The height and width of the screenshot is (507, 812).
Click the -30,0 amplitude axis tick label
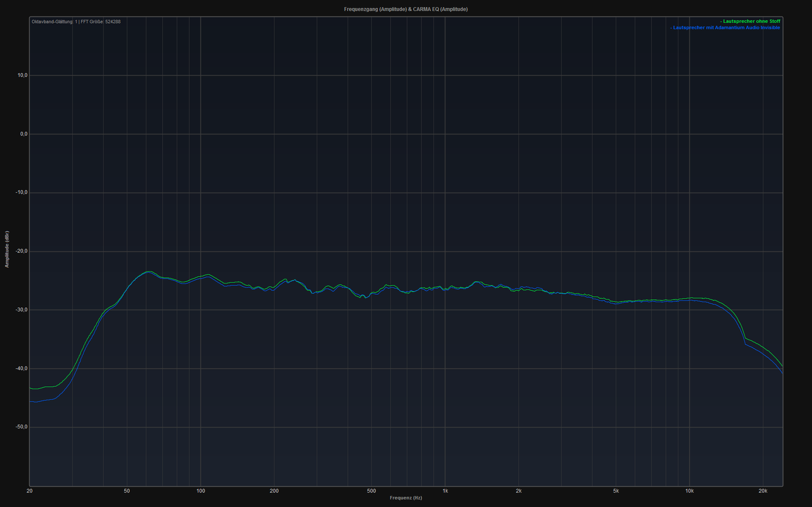coord(21,310)
